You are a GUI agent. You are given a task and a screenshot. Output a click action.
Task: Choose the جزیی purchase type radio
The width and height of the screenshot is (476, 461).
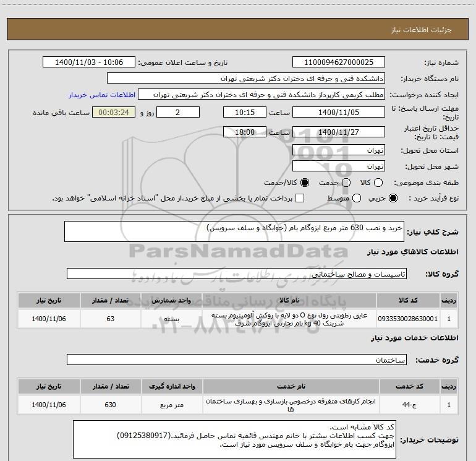[393, 198]
